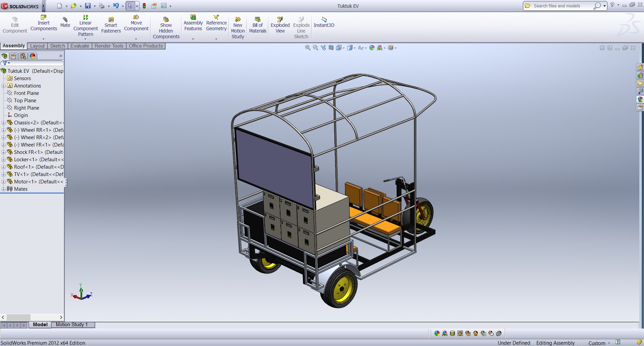Expand the Locker<1> tree node

point(3,160)
